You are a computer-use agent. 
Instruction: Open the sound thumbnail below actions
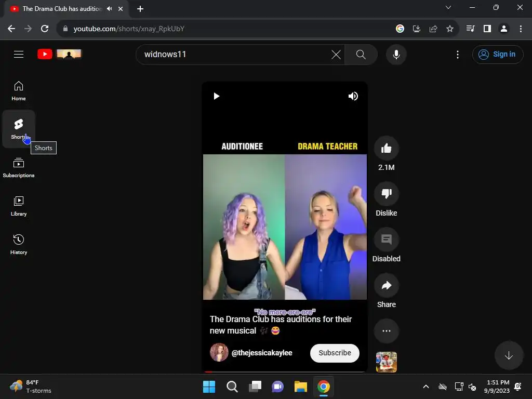pyautogui.click(x=386, y=362)
